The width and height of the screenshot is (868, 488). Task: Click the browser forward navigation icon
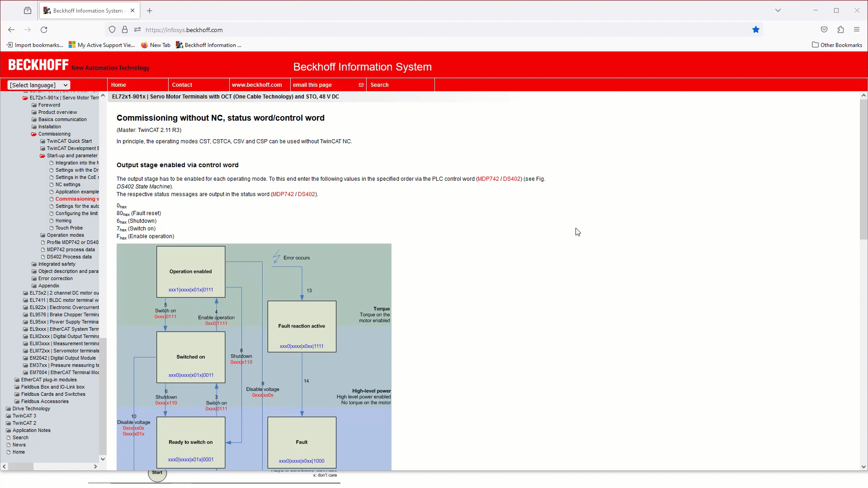[28, 30]
